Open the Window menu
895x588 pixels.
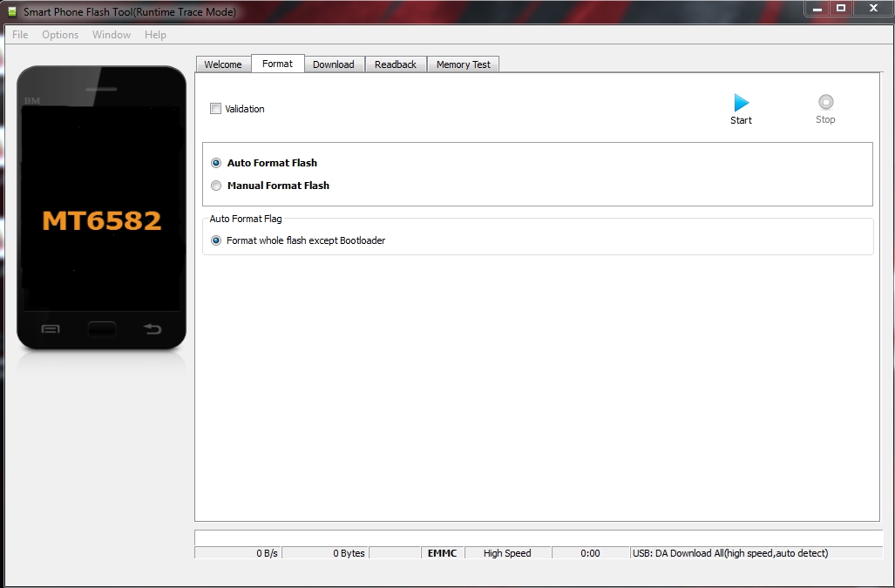tap(112, 35)
